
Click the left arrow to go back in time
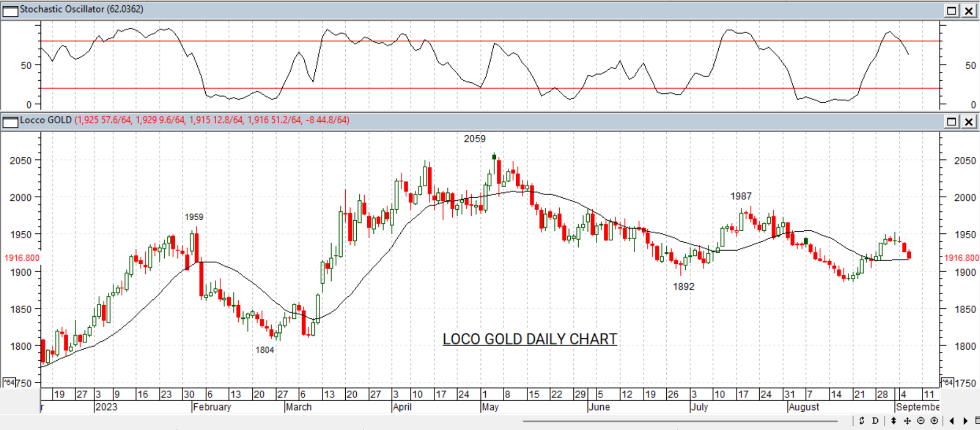tap(952, 421)
